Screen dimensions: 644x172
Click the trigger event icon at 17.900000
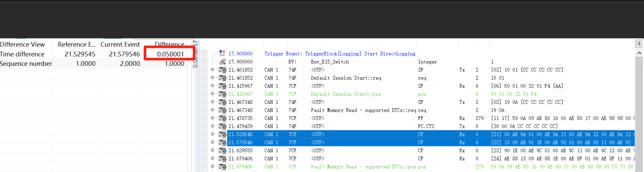click(x=222, y=53)
